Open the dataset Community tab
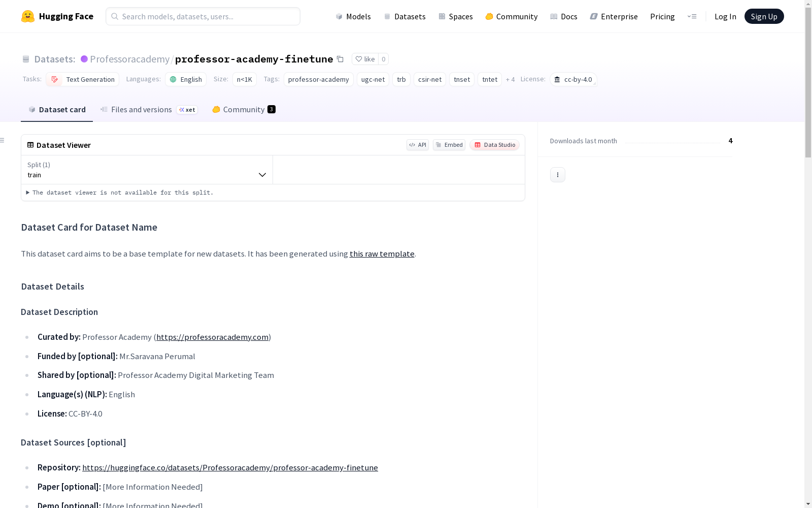 click(244, 110)
